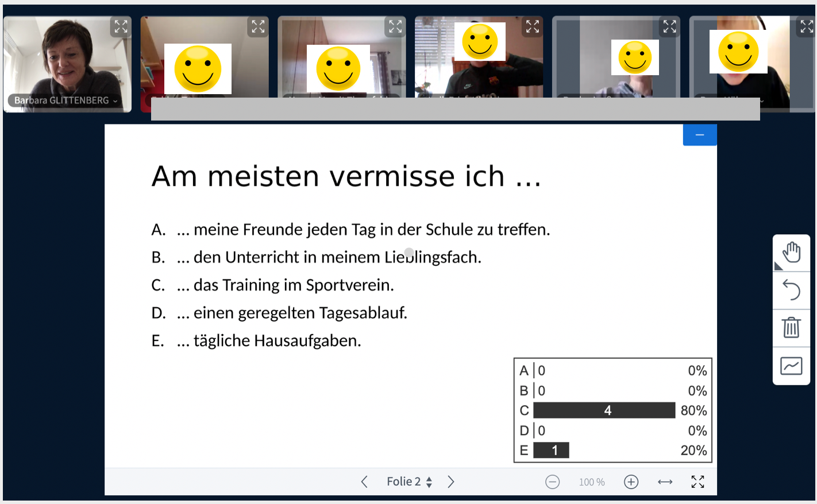
Task: Zoom out using the minus icon
Action: 553,482
